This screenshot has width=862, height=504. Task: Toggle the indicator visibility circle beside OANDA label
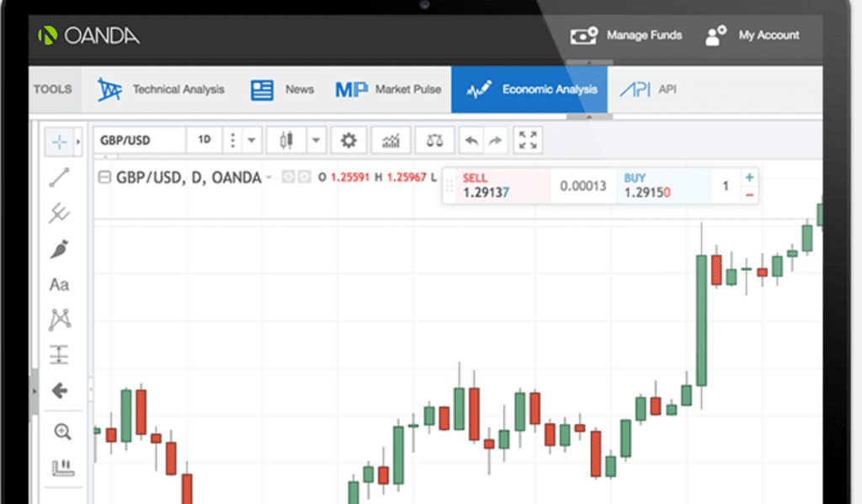point(287,178)
